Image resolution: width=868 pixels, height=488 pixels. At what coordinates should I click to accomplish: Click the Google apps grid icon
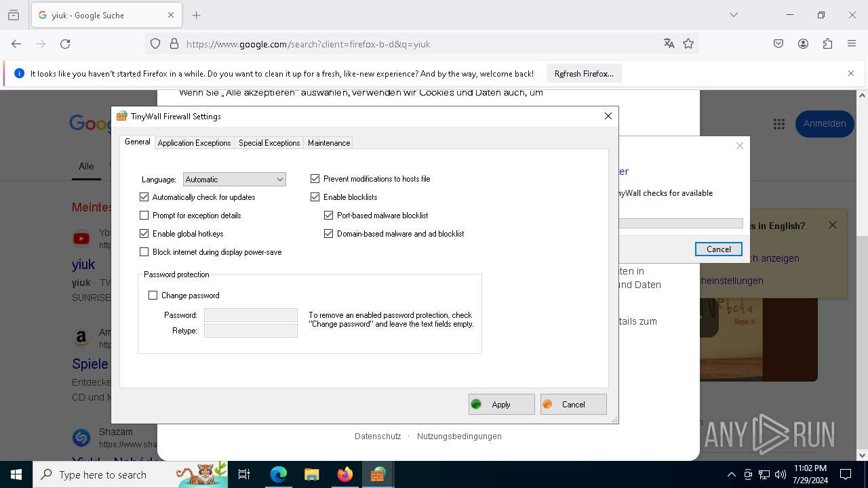point(779,124)
